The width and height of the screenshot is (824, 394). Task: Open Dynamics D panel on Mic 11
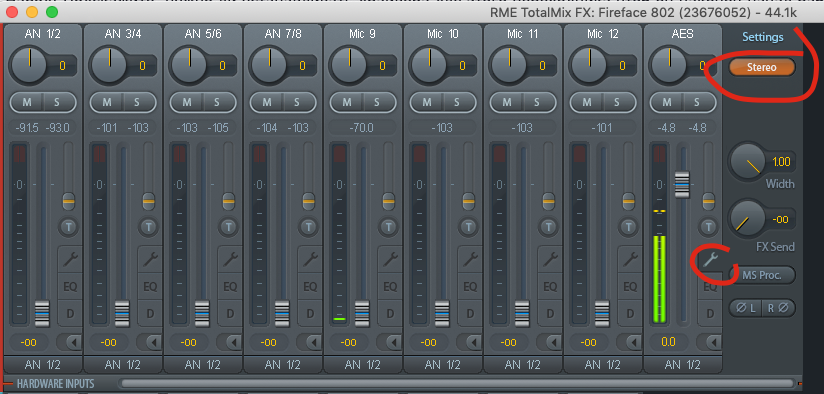(549, 314)
